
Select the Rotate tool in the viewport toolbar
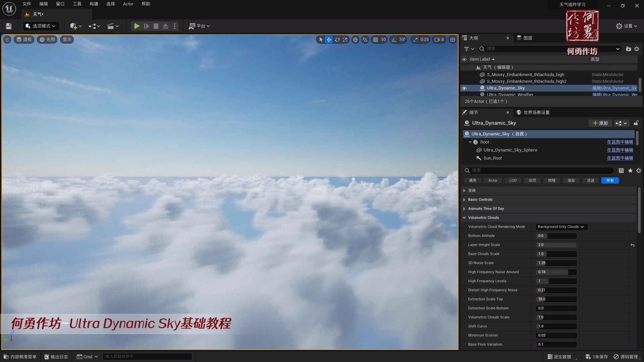pos(337,40)
